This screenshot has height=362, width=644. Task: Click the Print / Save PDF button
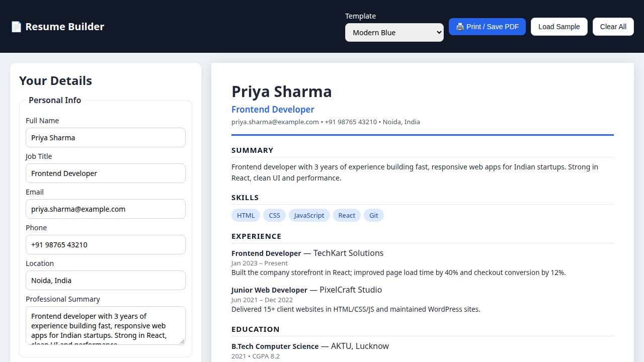click(487, 27)
